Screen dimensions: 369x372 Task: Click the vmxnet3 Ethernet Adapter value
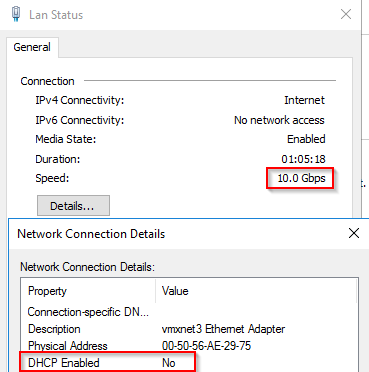click(223, 329)
